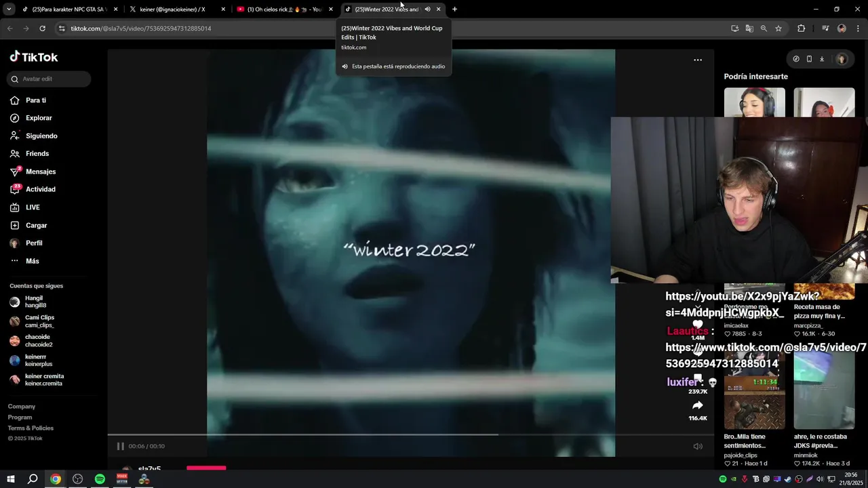Mute the Winter 2022 tab audio icon
Screen dimensions: 868x488
click(427, 9)
